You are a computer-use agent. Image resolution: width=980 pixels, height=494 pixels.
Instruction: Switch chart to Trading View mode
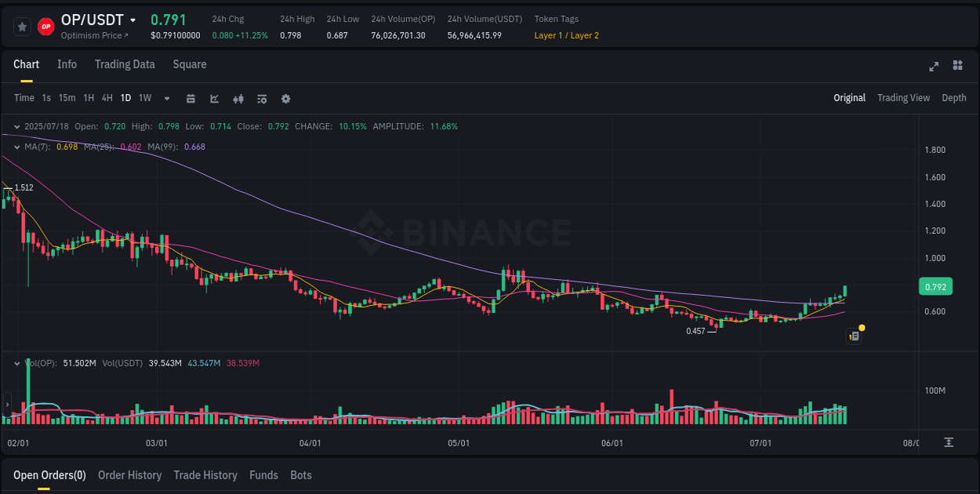pyautogui.click(x=903, y=98)
